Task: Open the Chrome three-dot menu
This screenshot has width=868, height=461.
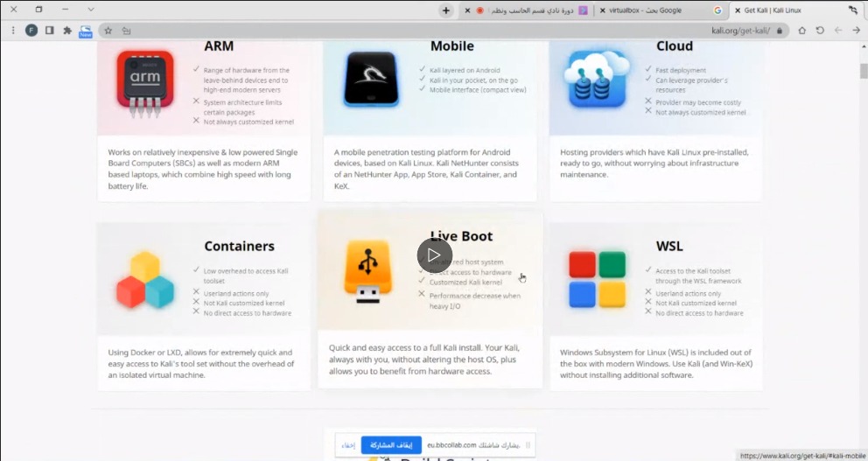Action: pyautogui.click(x=13, y=31)
